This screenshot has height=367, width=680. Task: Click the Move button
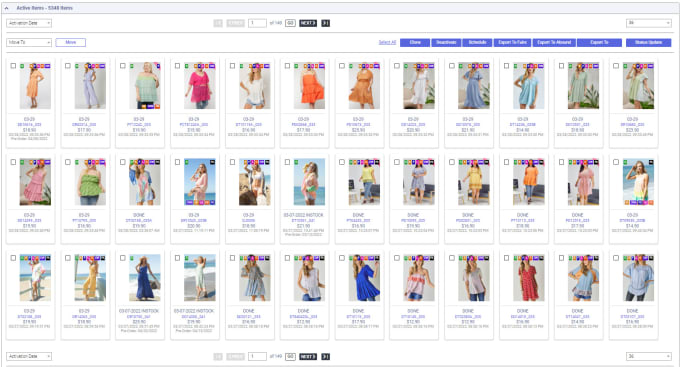click(x=70, y=42)
